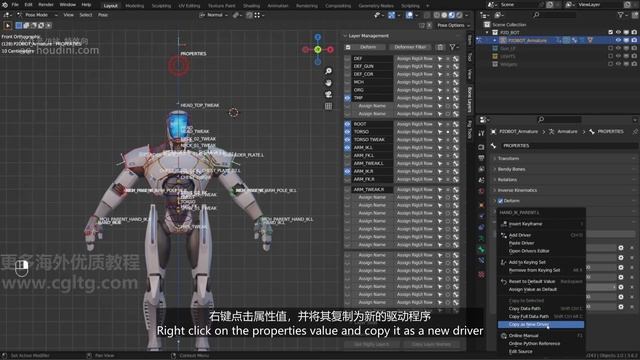Open the Bone Layers sidebar tab
Viewport: 640px width, 360px height.
coord(470,99)
